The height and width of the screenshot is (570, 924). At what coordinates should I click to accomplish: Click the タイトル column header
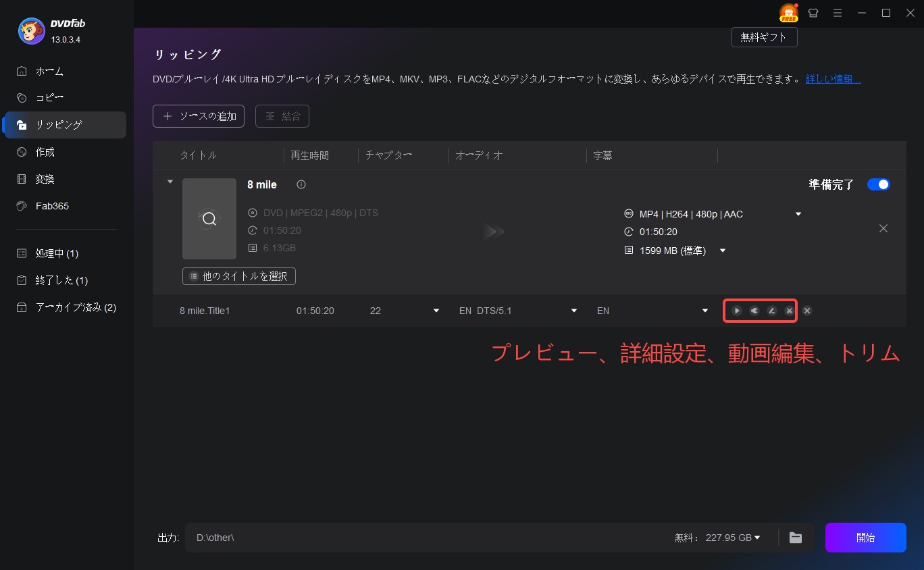coord(198,155)
